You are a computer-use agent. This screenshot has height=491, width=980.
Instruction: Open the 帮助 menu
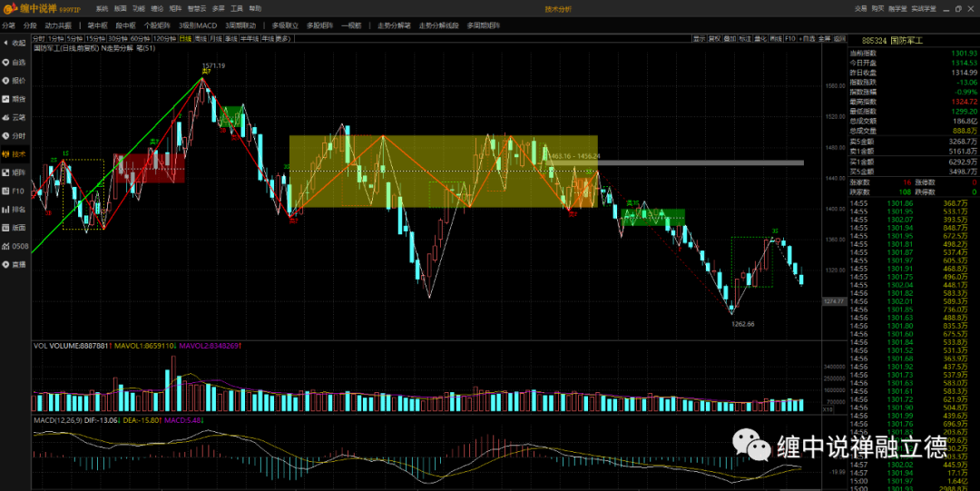[x=255, y=9]
